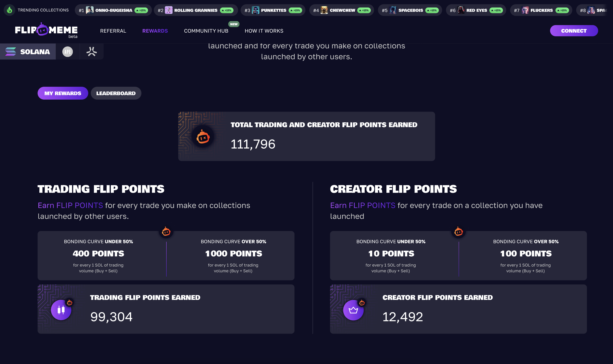Switch to the Leaderboard tab
Viewport: 613px width, 364px height.
(116, 93)
